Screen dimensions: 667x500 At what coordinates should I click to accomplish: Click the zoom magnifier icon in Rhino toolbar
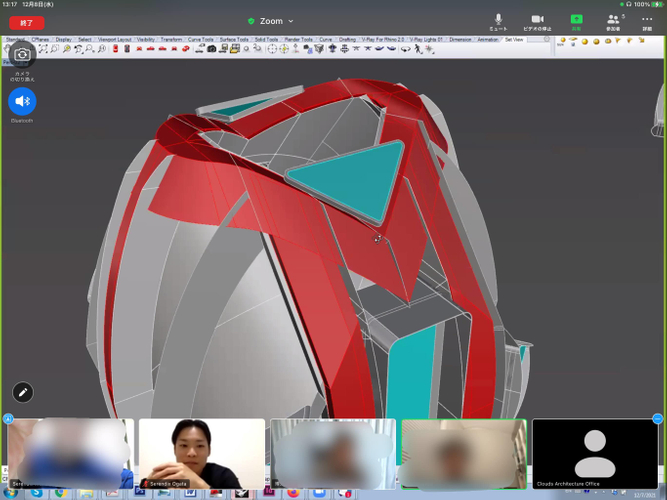(67, 49)
